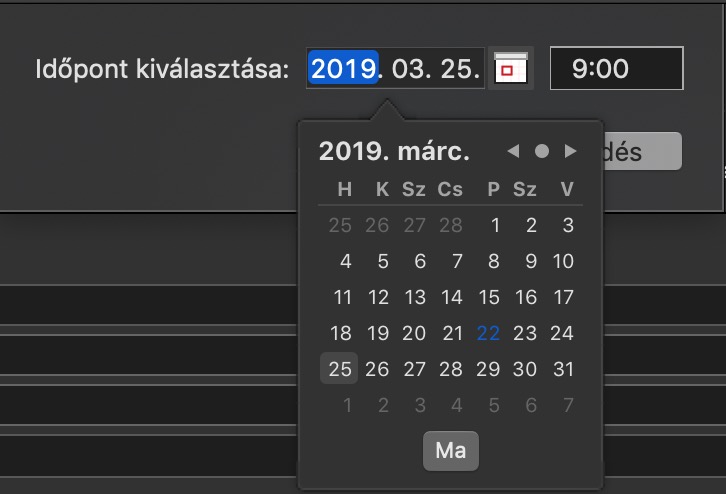Select March 10 in the calendar

563,261
